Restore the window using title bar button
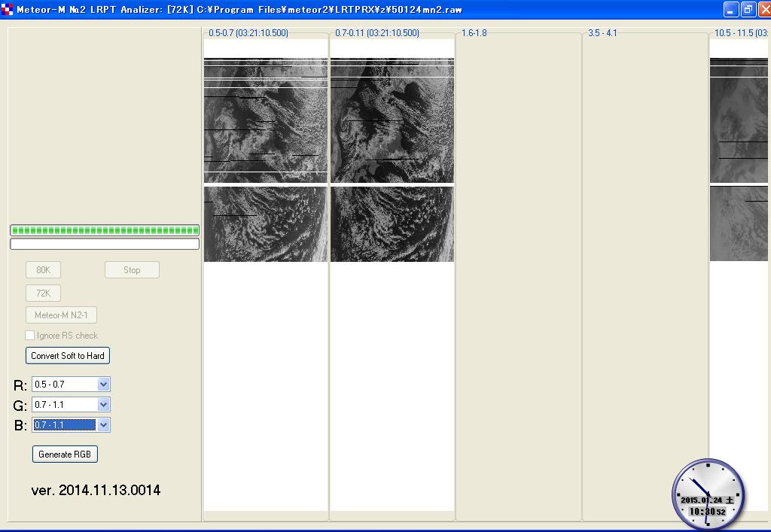The width and height of the screenshot is (771, 532). (x=748, y=10)
